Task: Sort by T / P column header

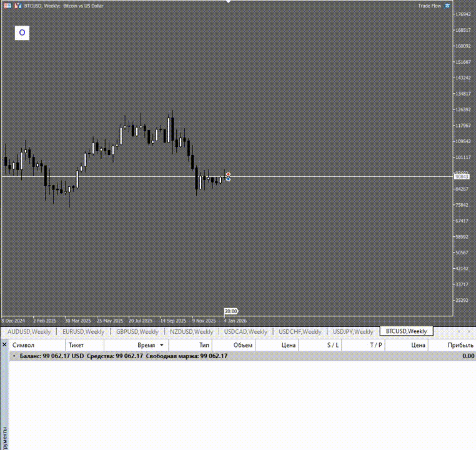Action: (x=364, y=345)
